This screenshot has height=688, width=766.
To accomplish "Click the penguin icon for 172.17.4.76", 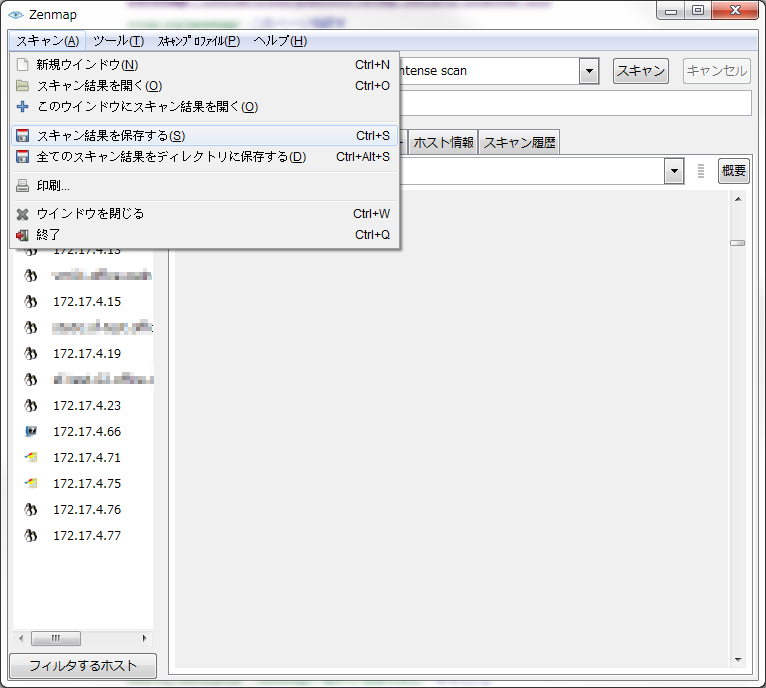I will [31, 510].
